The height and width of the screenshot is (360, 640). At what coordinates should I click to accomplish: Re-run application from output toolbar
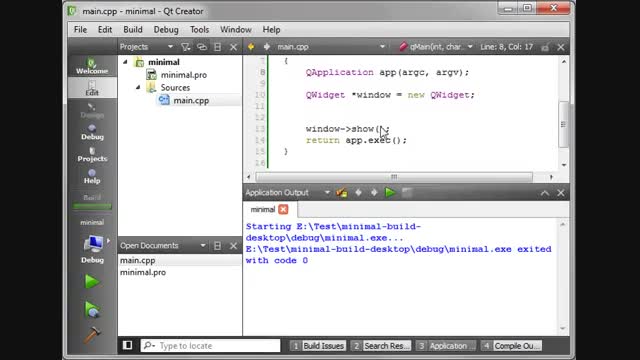click(390, 193)
